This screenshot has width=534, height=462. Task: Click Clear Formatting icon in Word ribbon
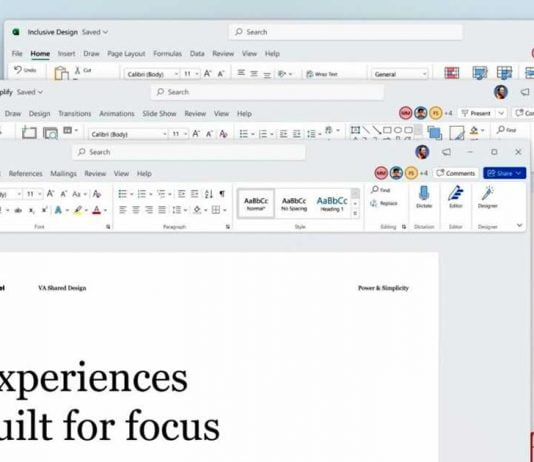pyautogui.click(x=97, y=194)
